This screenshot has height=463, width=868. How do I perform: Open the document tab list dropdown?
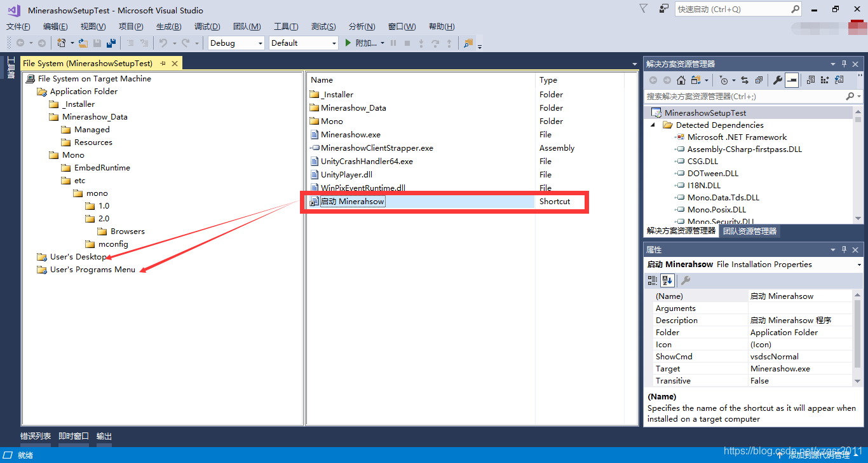coord(635,64)
